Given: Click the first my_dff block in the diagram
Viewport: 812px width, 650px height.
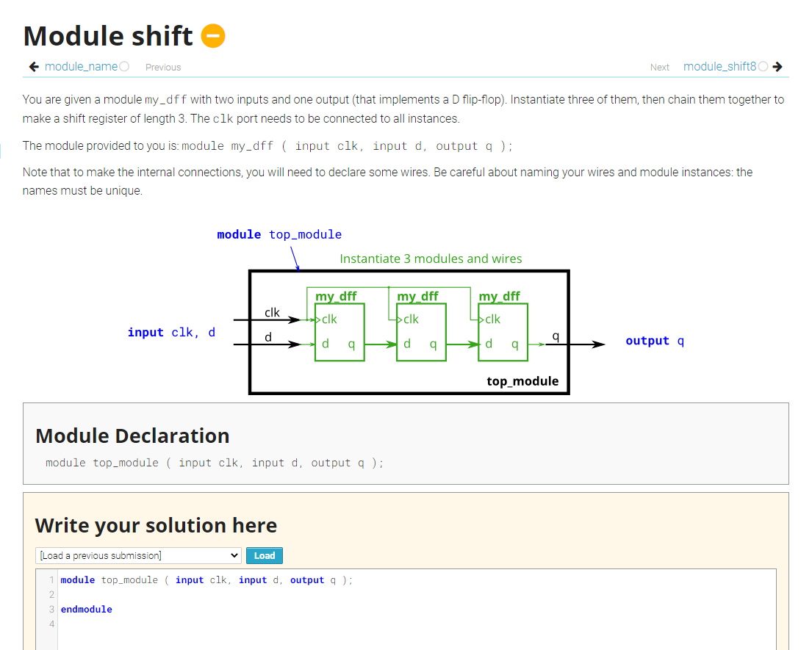Looking at the screenshot, I should pos(339,331).
